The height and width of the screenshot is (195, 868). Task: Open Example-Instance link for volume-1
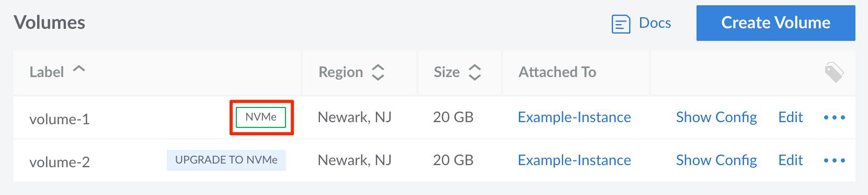pyautogui.click(x=574, y=117)
